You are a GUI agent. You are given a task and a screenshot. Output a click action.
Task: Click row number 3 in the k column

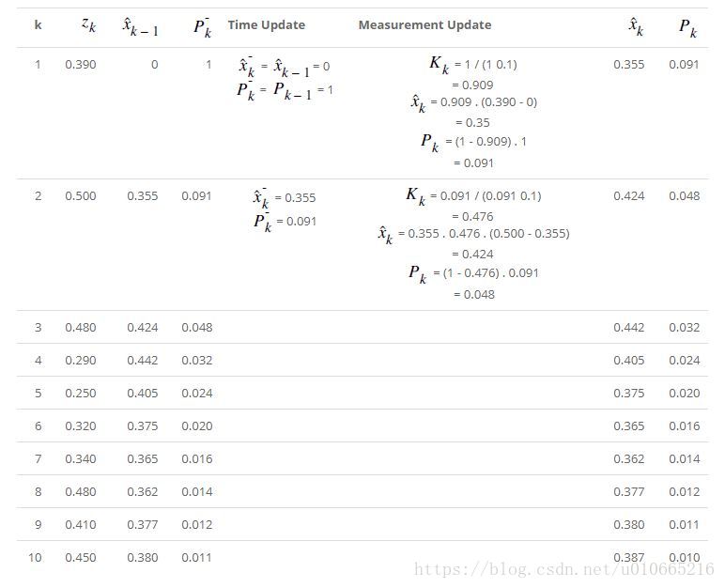point(38,328)
